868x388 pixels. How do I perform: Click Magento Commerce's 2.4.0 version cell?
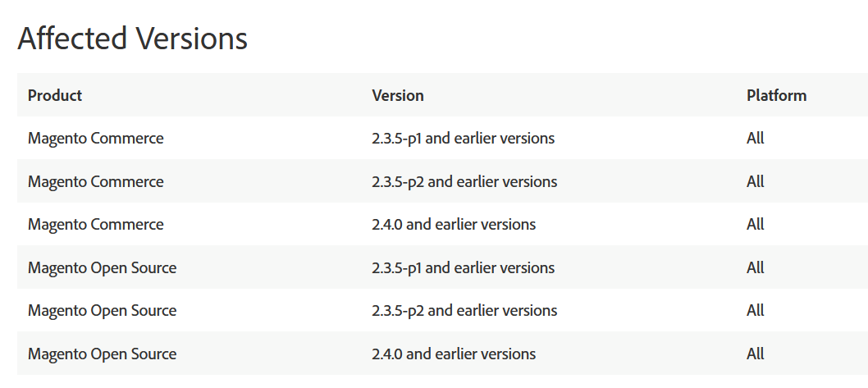point(454,224)
